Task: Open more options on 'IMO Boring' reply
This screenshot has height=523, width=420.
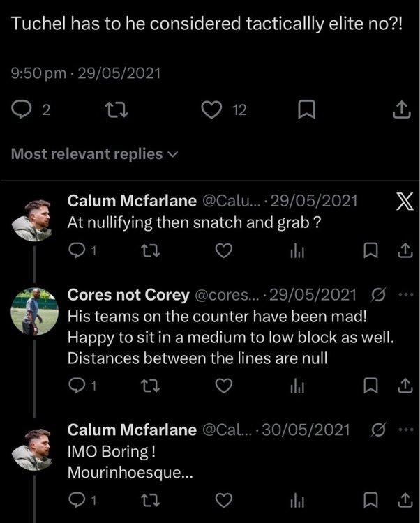Action: click(406, 430)
